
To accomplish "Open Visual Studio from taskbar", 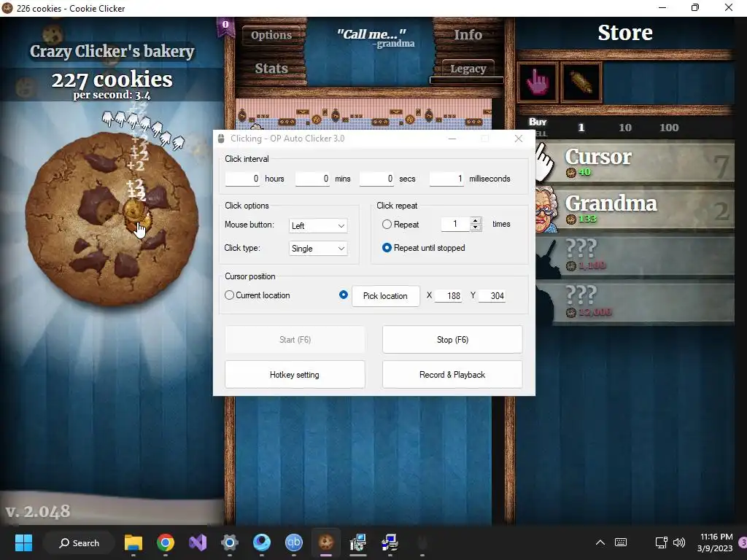I will 198,542.
